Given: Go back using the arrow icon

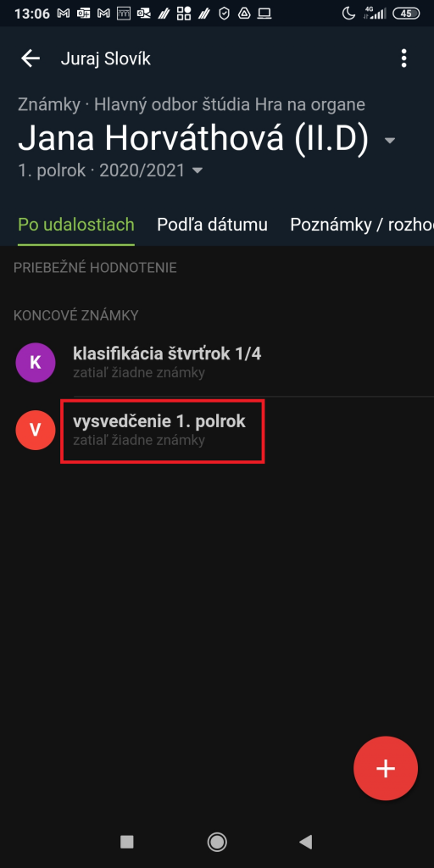Looking at the screenshot, I should coord(31,58).
